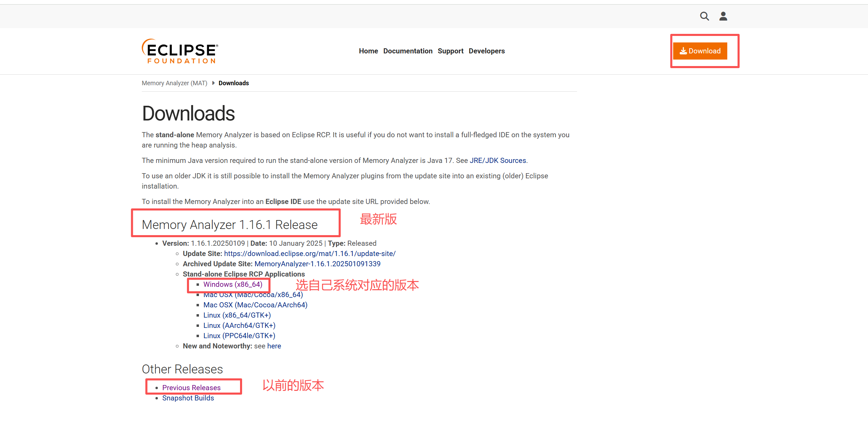Open the Previous Releases link
The image size is (868, 422).
[x=191, y=388]
